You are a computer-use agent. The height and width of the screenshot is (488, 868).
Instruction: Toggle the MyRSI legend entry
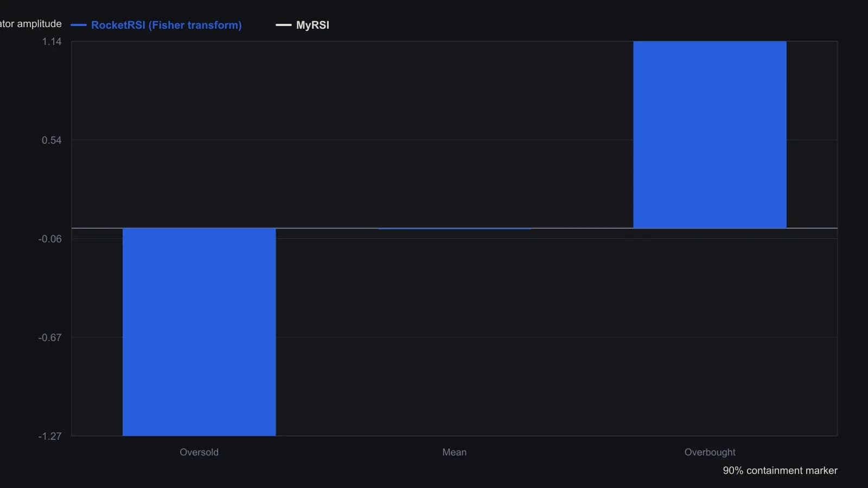point(302,25)
